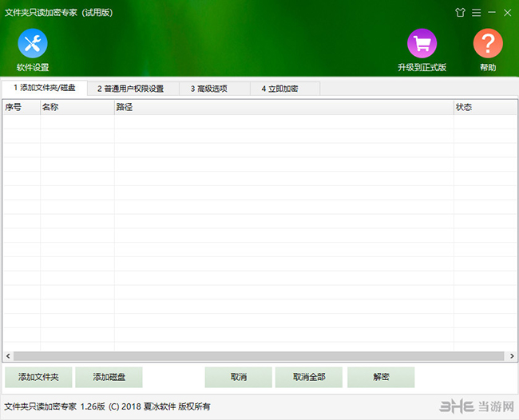Switch to 2 普通用户权限设置 tab
This screenshot has width=519, height=420.
133,89
